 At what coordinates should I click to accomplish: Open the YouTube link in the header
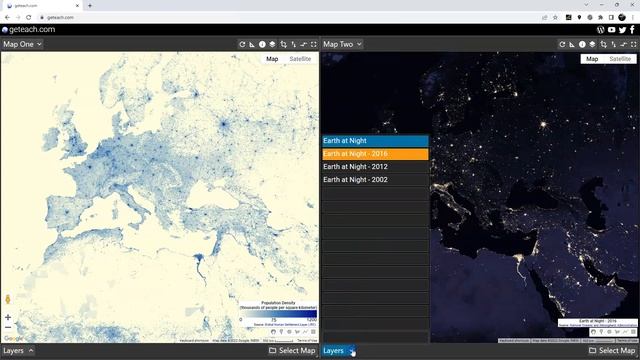point(611,29)
